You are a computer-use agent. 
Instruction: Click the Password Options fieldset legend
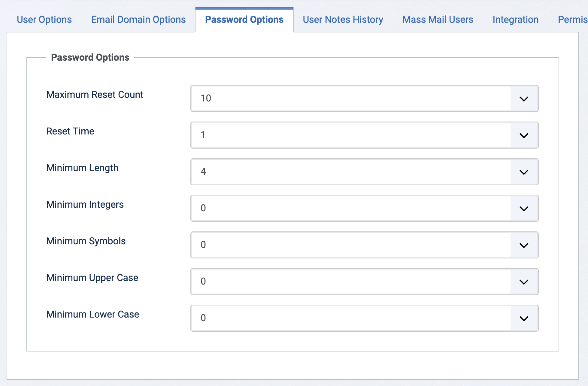90,57
